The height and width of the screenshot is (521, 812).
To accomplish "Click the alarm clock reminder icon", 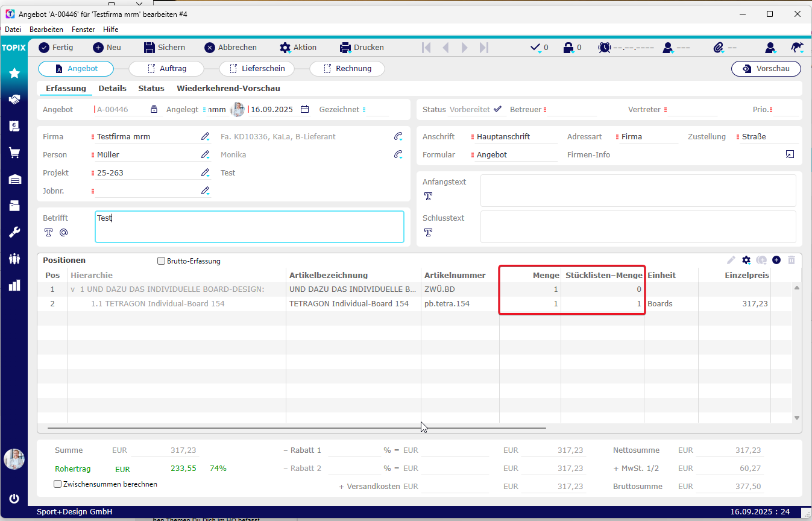I will click(x=604, y=47).
